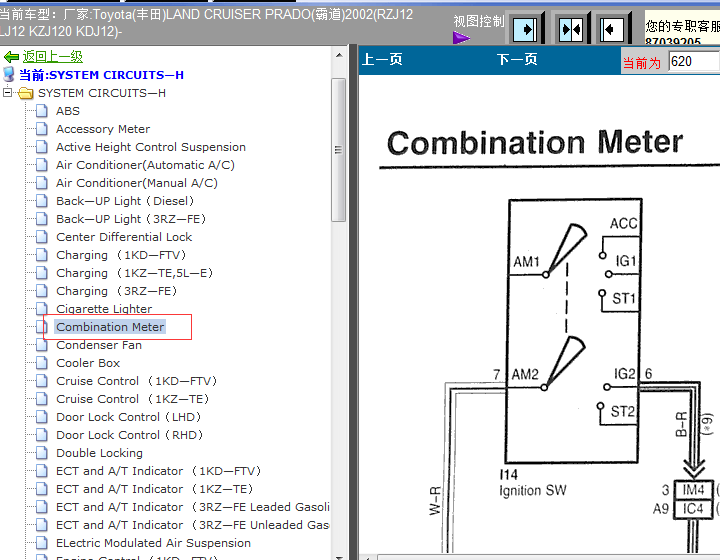The height and width of the screenshot is (560, 720).
Task: Collapse the SYSTEM CIRCUITS—H tree node
Action: pos(7,93)
